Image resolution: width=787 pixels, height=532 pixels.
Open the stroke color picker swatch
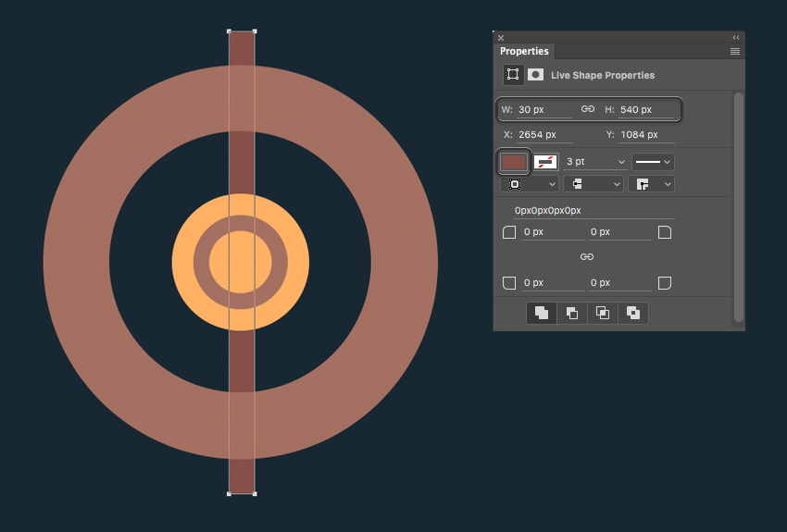tap(545, 162)
